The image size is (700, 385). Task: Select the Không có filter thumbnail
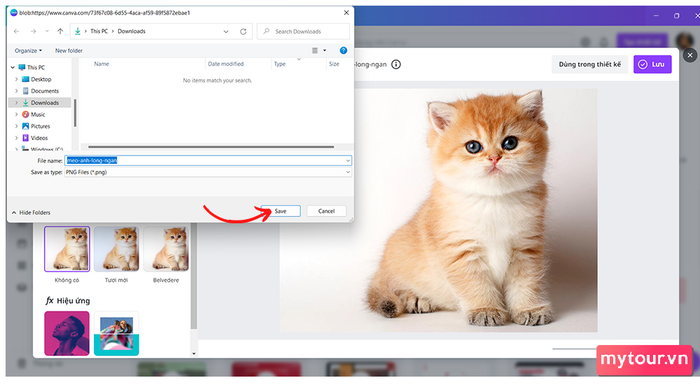pyautogui.click(x=67, y=249)
